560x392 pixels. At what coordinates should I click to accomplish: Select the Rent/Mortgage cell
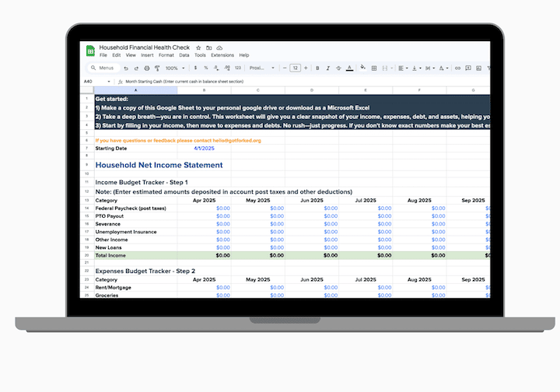coord(135,288)
